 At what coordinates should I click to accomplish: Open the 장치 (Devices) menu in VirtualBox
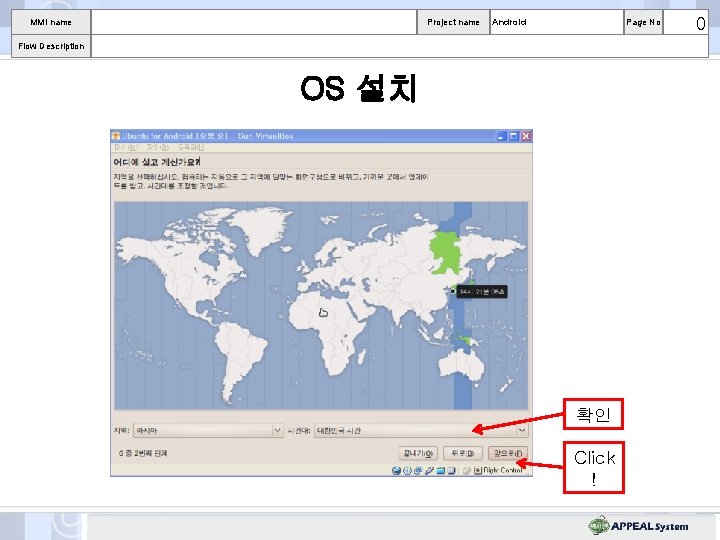tap(158, 147)
